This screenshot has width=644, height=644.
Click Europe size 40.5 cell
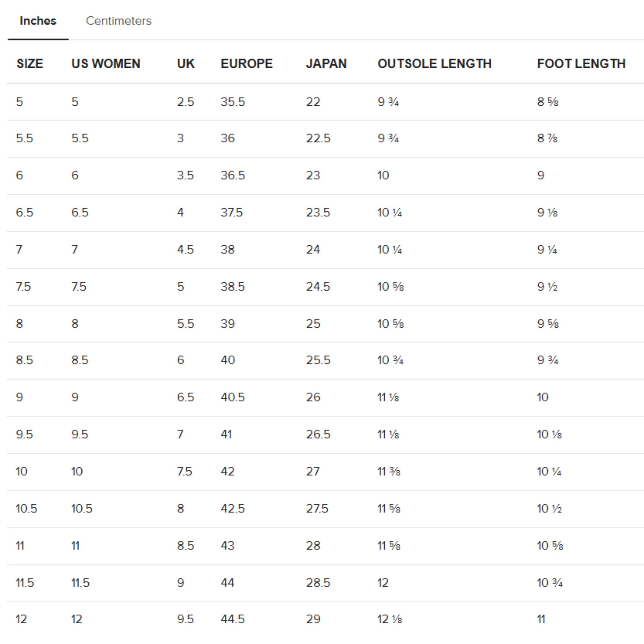[233, 397]
